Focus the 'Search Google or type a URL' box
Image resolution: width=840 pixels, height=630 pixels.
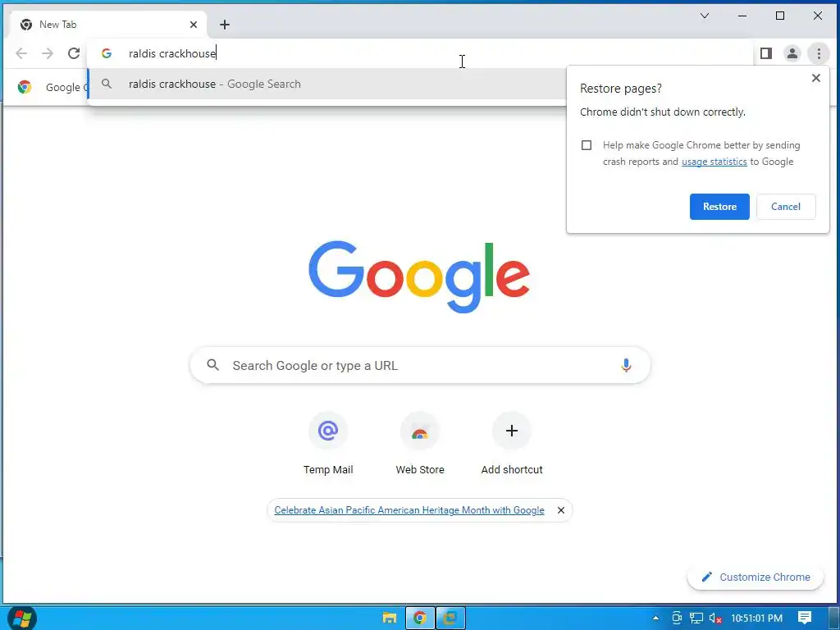point(420,365)
